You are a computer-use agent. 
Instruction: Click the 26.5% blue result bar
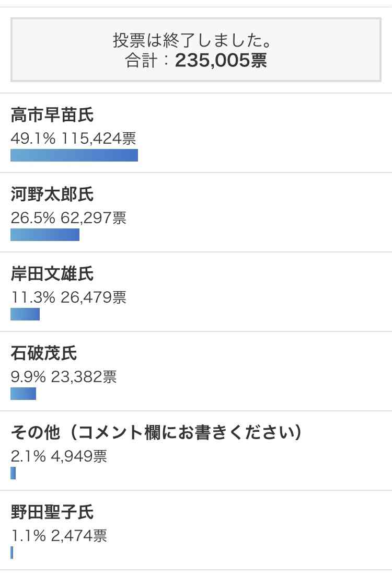tap(45, 235)
